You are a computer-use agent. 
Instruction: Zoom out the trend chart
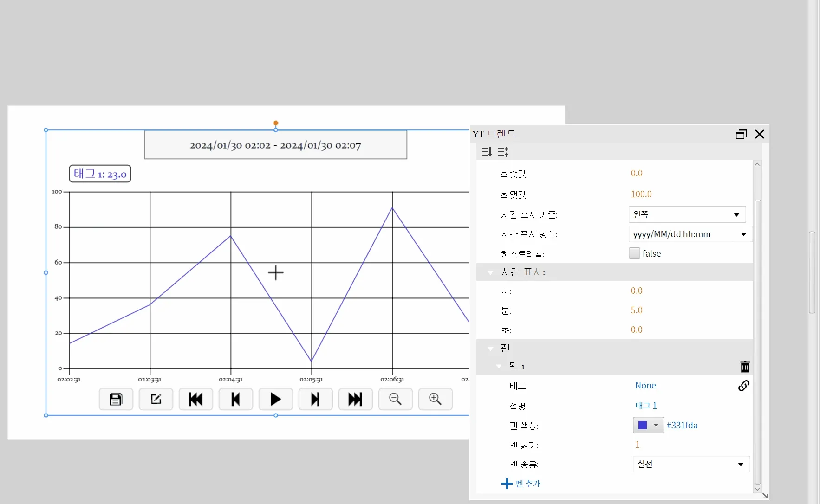(x=396, y=399)
